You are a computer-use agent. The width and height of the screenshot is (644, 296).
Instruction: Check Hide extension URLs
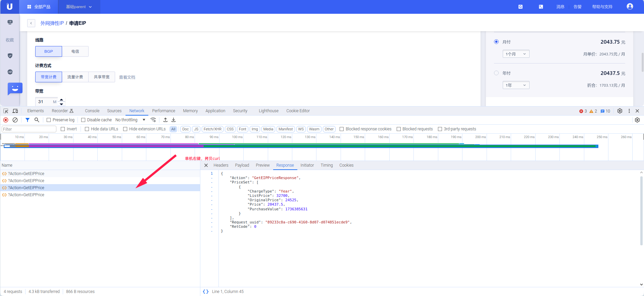(125, 129)
